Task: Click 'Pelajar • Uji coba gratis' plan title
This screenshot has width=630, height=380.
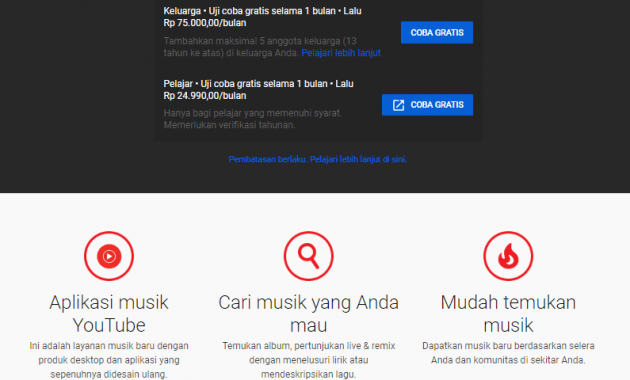Action: coord(258,84)
